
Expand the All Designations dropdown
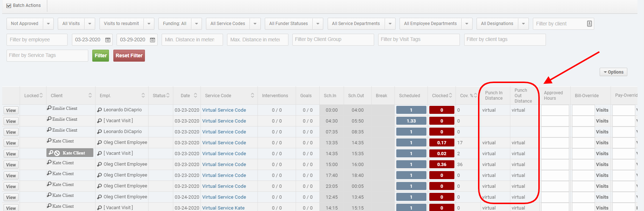pos(523,24)
